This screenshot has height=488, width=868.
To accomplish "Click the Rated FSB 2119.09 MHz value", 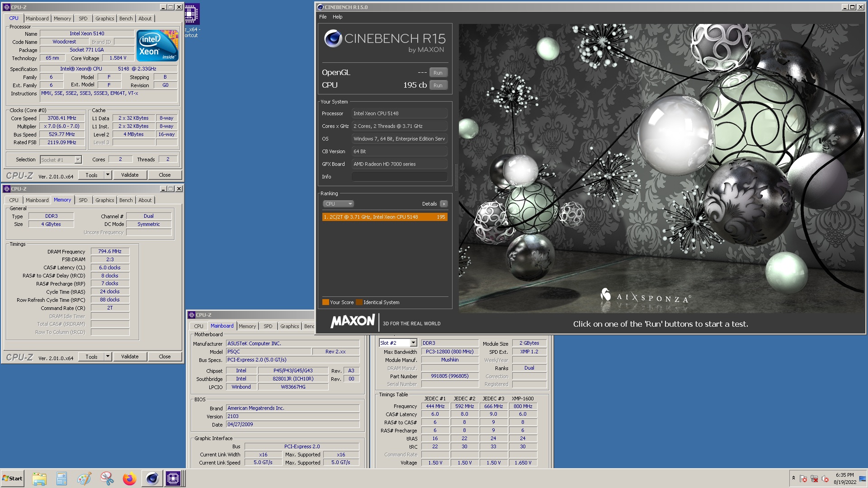I will point(62,142).
